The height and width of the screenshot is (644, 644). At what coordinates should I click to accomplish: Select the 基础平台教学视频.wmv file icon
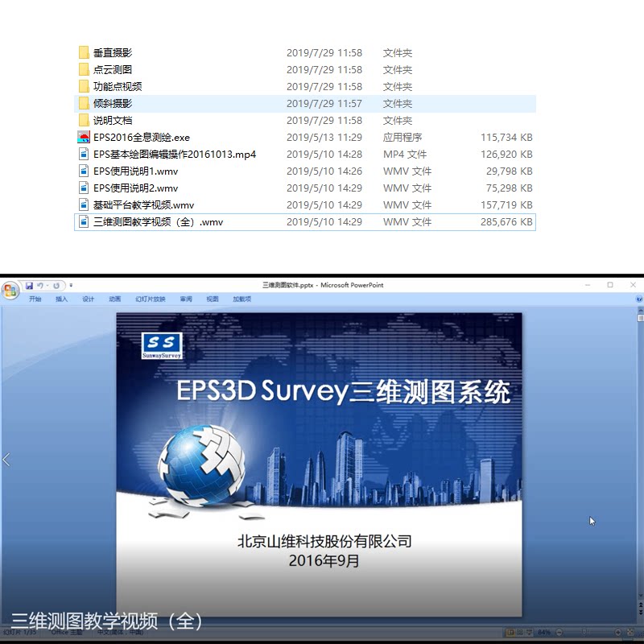coord(84,204)
